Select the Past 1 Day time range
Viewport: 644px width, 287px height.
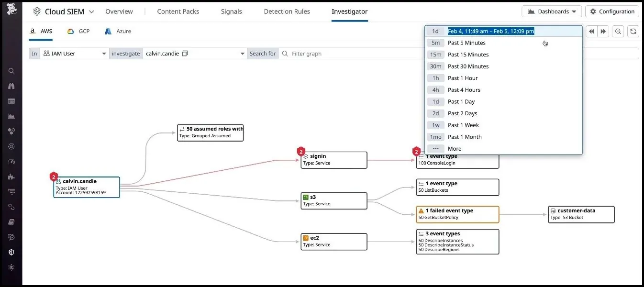coord(503,101)
